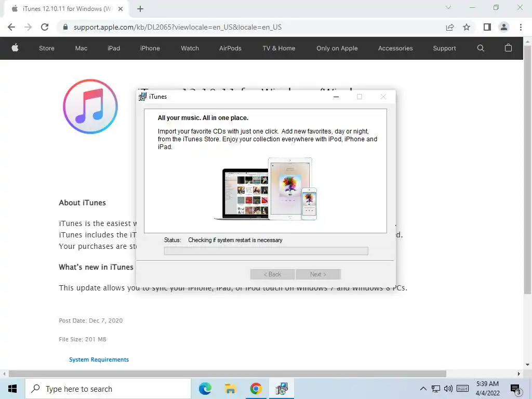Go back with the browser back arrow
The height and width of the screenshot is (399, 532).
pos(11,27)
